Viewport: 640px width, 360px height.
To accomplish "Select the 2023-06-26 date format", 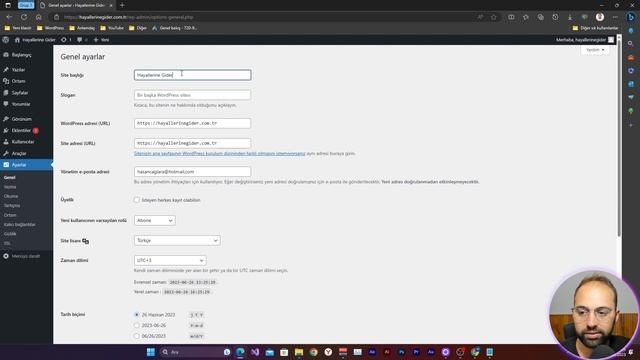I will (x=137, y=325).
